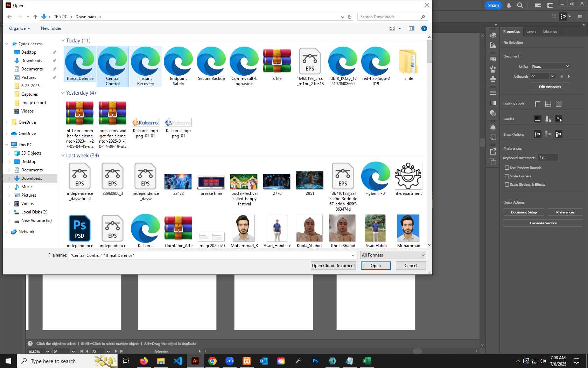
Task: Collapse the Last week (34) group
Action: pyautogui.click(x=63, y=156)
